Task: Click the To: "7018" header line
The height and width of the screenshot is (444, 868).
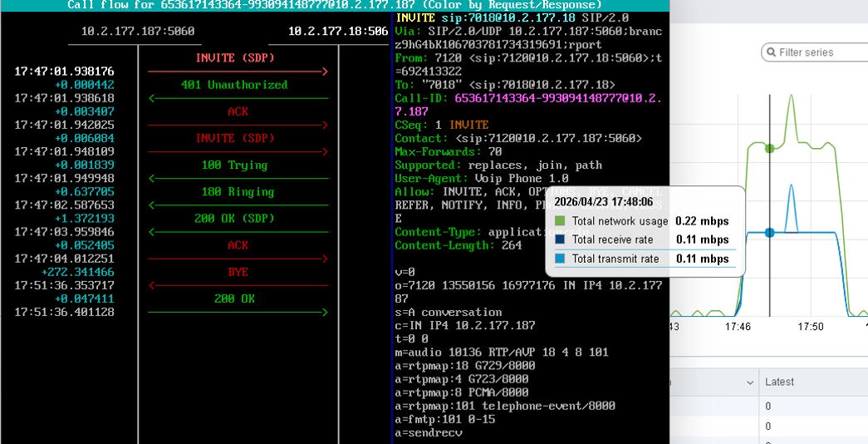Action: 505,85
